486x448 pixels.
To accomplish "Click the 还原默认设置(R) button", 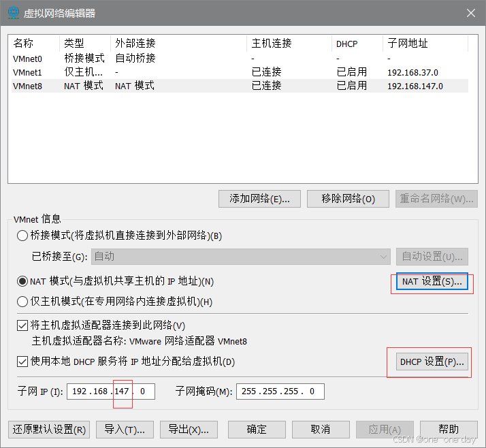I will coord(49,430).
